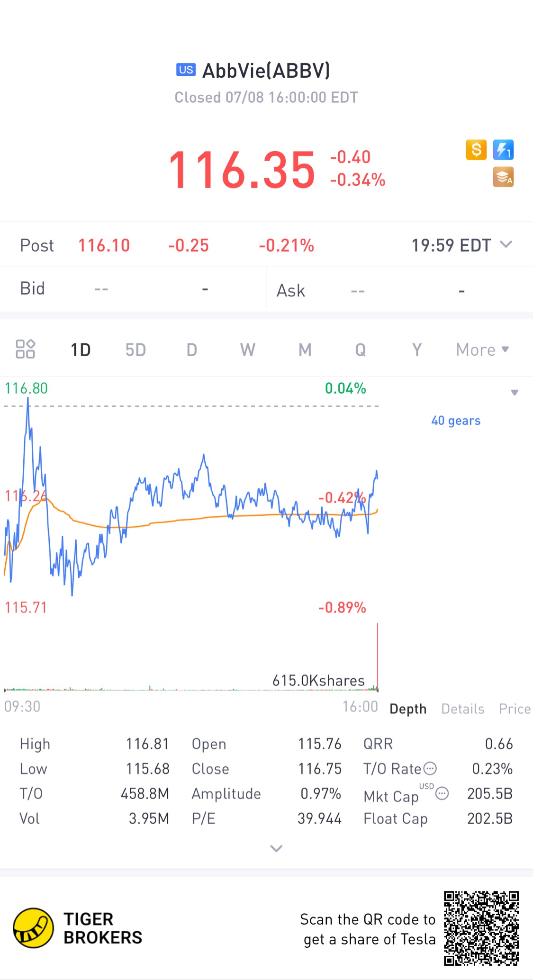Viewport: 533px width, 980px height.
Task: Tap the closing volume spike bar
Action: click(x=378, y=658)
